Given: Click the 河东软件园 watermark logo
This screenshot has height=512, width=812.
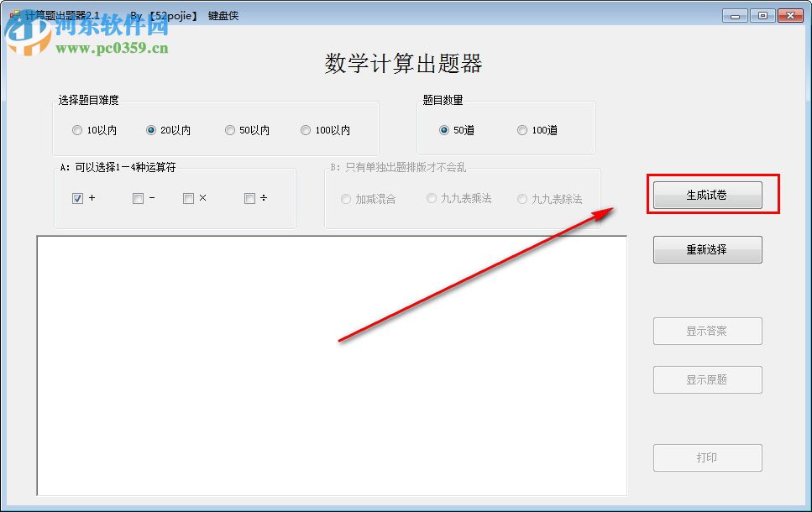Looking at the screenshot, I should tap(29, 35).
